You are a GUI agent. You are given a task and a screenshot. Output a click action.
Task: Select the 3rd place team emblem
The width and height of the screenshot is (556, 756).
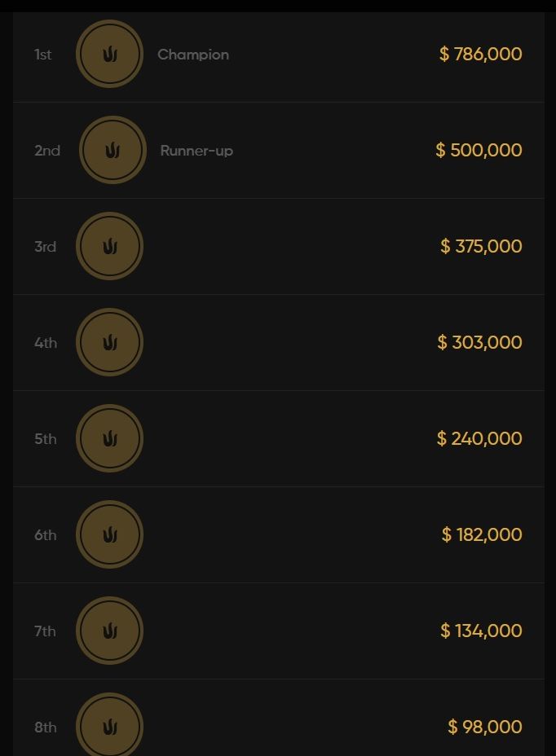coord(109,246)
